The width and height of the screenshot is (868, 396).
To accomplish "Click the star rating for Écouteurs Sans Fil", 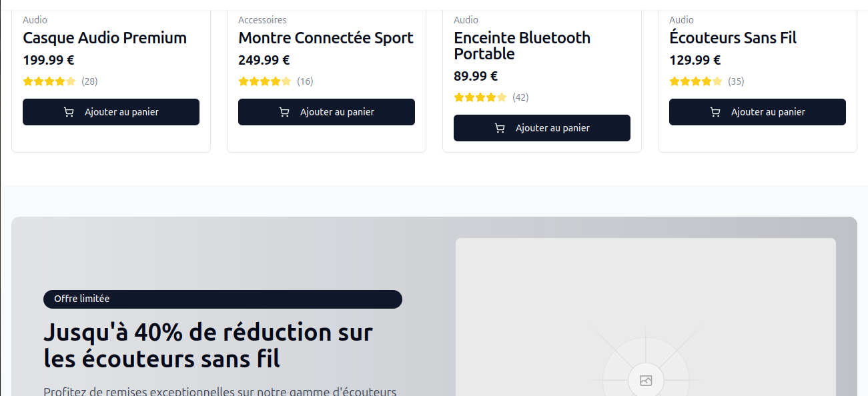I will (x=696, y=81).
